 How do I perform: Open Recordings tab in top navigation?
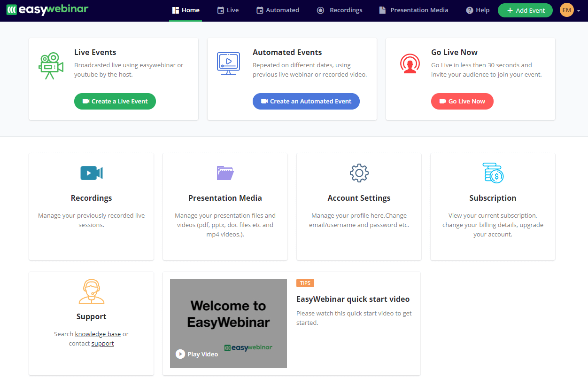point(340,10)
